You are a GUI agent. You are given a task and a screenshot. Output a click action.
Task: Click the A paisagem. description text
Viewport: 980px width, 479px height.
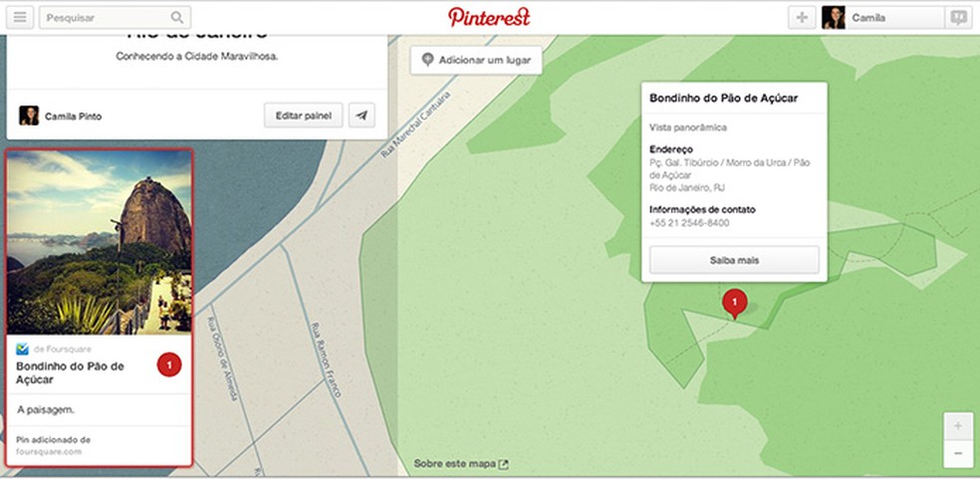[x=46, y=410]
